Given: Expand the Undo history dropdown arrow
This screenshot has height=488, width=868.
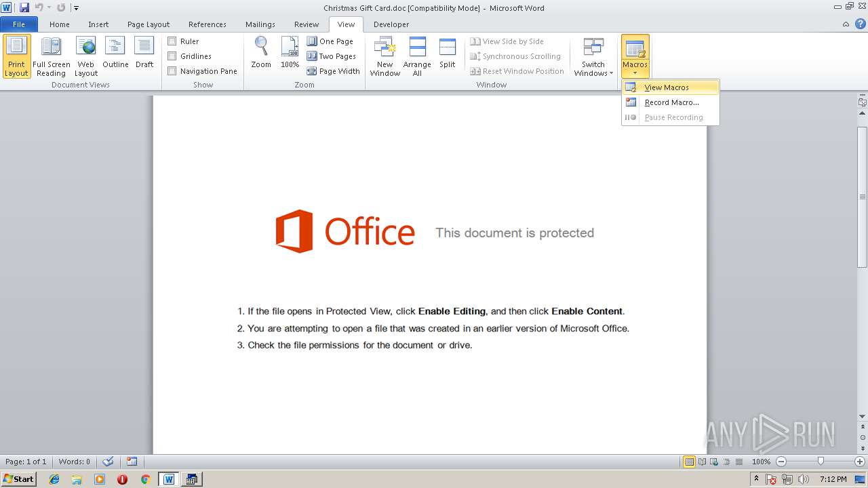Looking at the screenshot, I should [x=49, y=7].
